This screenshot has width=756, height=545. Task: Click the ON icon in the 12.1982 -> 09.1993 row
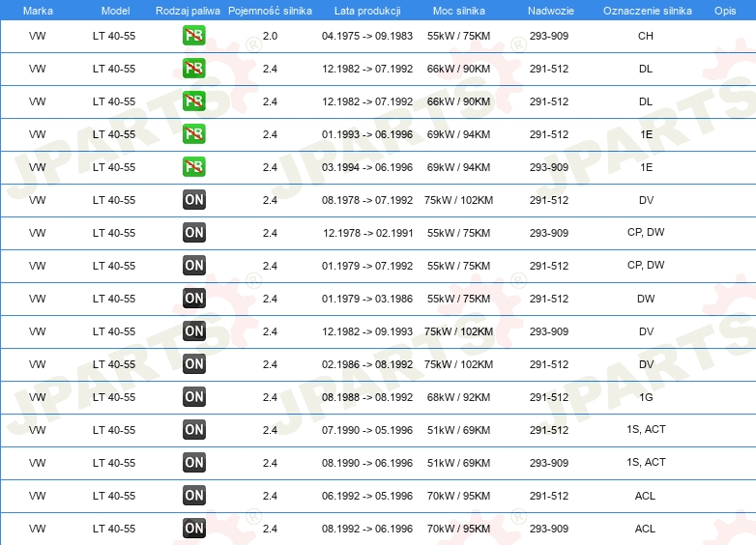(x=193, y=331)
